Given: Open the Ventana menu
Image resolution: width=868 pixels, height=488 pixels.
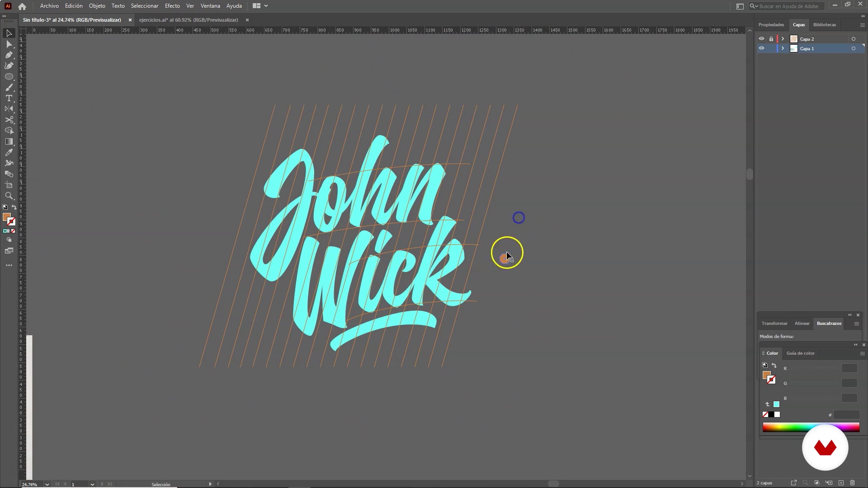Looking at the screenshot, I should (x=210, y=6).
